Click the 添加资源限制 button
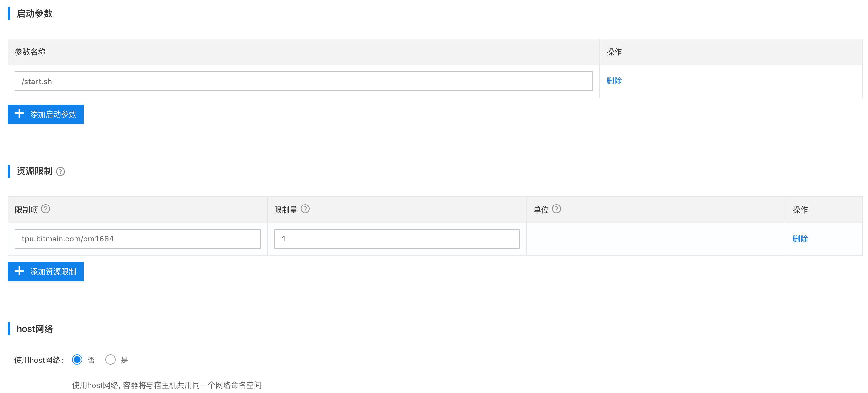 [x=46, y=271]
